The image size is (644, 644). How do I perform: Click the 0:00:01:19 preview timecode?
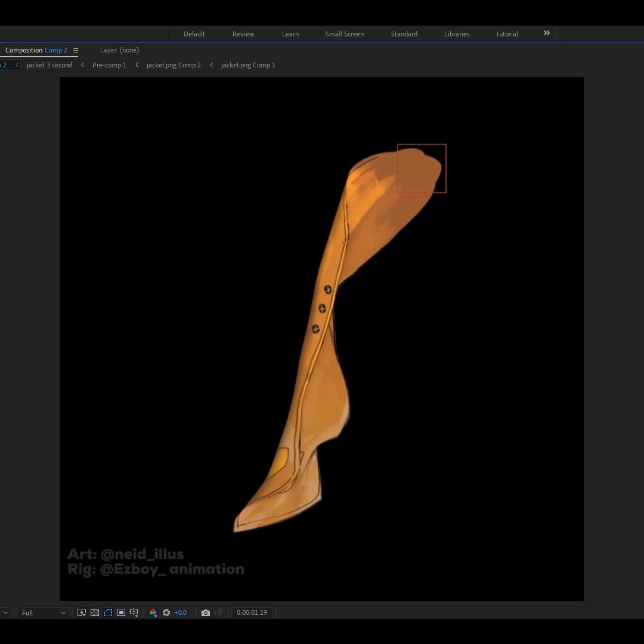click(x=252, y=612)
